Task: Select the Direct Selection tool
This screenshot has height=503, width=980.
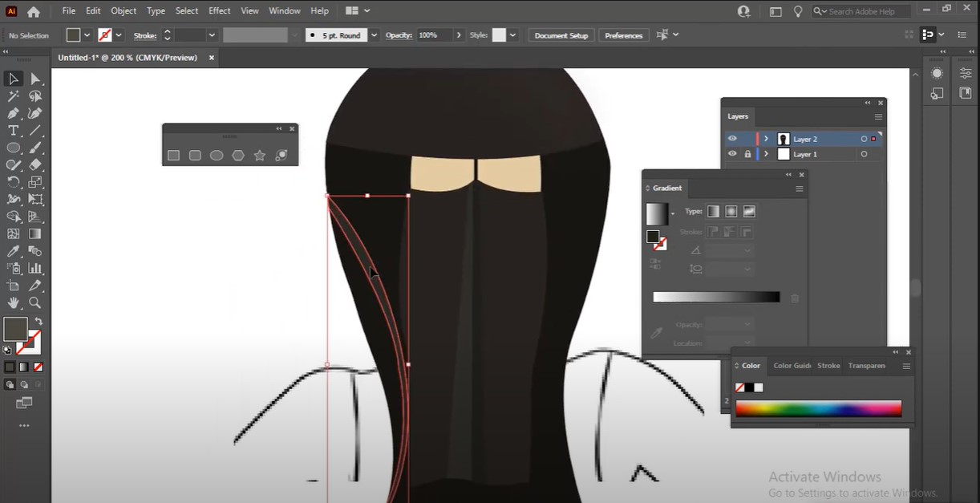Action: tap(35, 79)
